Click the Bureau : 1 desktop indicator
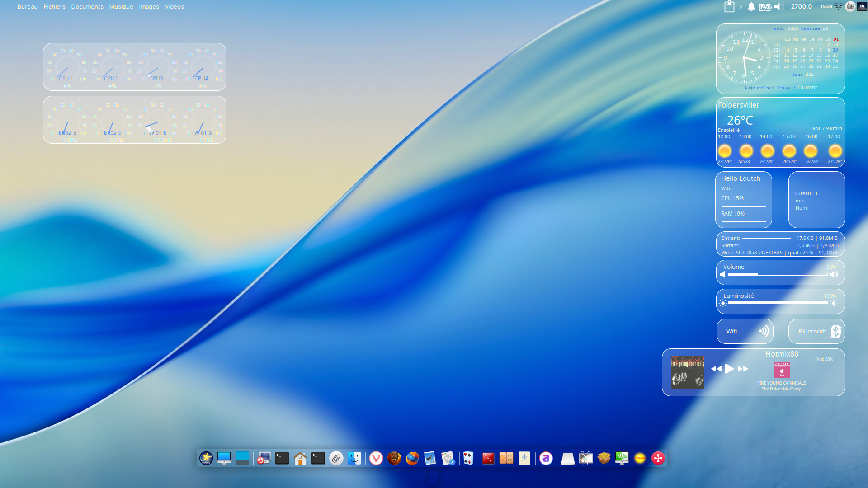The height and width of the screenshot is (488, 868). pos(806,193)
